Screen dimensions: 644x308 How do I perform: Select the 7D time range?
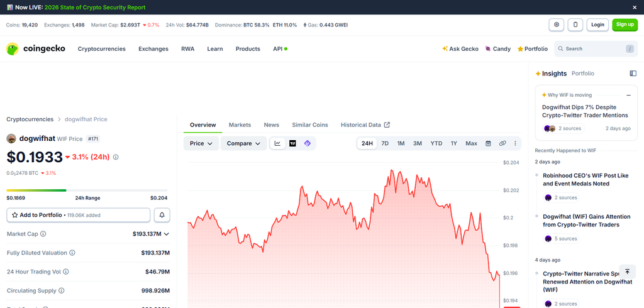(x=385, y=143)
